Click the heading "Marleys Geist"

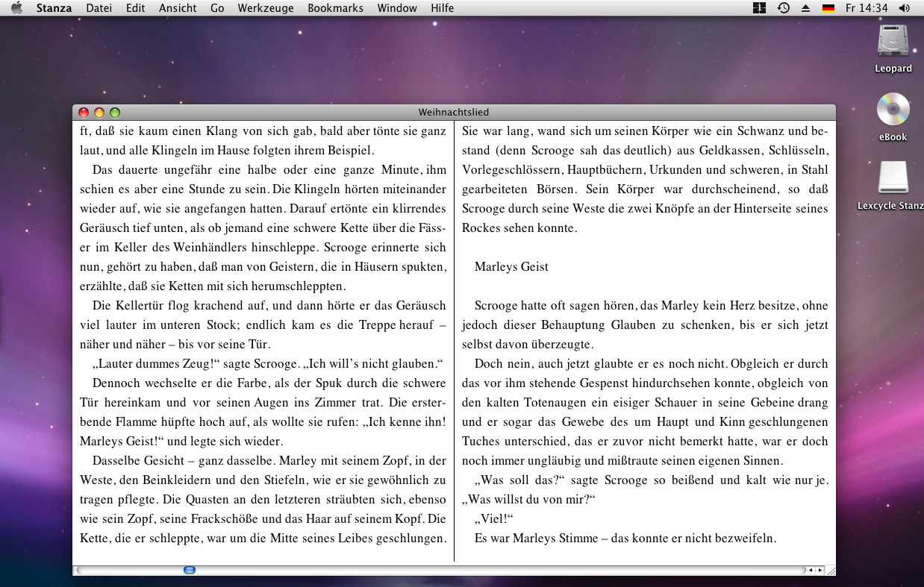(x=511, y=266)
